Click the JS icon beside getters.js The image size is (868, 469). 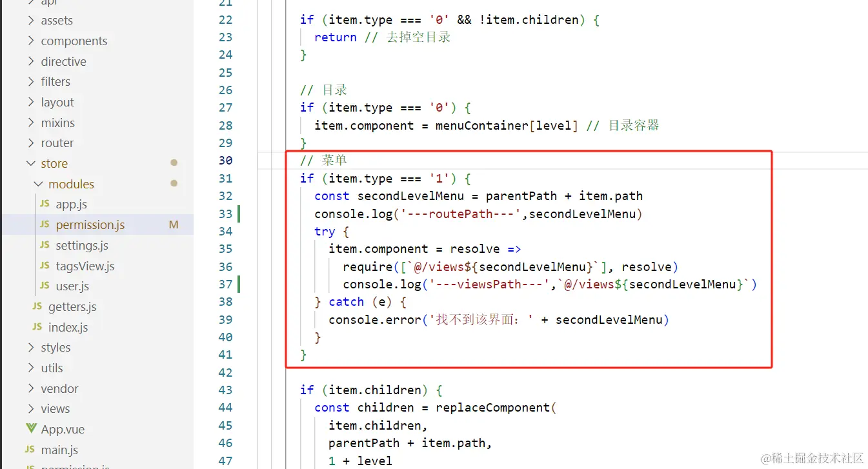(37, 306)
